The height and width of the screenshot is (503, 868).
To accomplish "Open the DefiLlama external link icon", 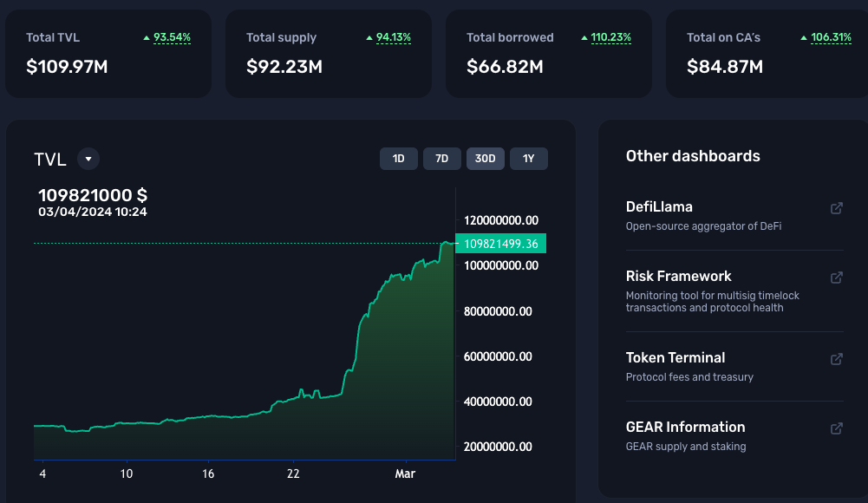I will 836,208.
